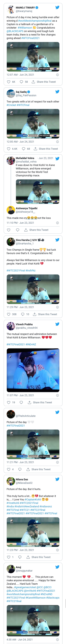Image resolution: width=66 pixels, height=644 pixels.
Task: Click the #IndVNz hashtag in Siva Harsha's tweet
Action: point(31,271)
